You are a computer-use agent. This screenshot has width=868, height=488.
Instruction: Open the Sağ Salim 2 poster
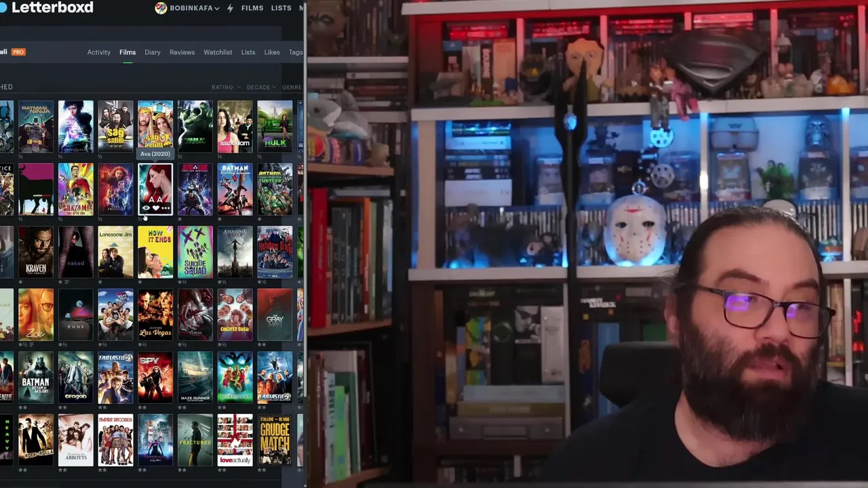155,125
